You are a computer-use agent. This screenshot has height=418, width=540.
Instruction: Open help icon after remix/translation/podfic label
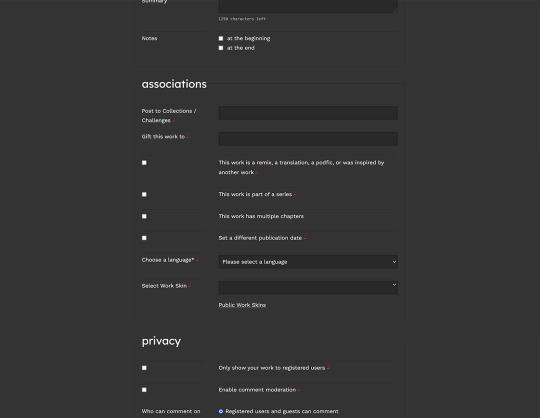coord(257,172)
